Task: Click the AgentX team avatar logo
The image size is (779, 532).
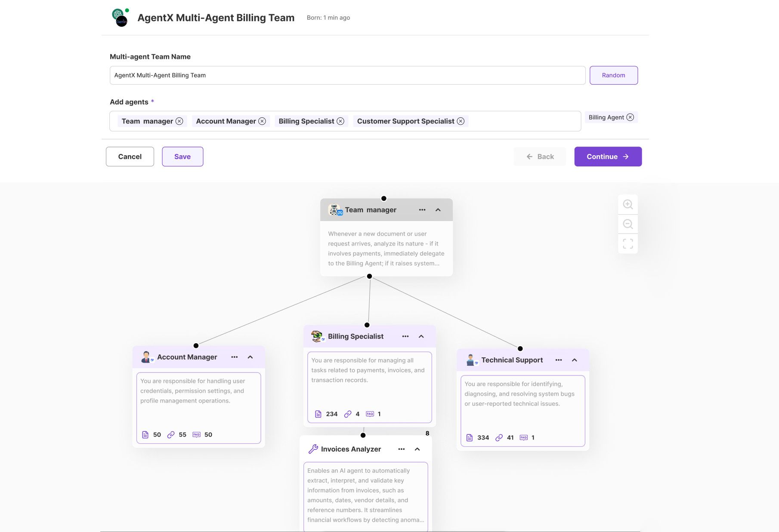Action: [120, 18]
